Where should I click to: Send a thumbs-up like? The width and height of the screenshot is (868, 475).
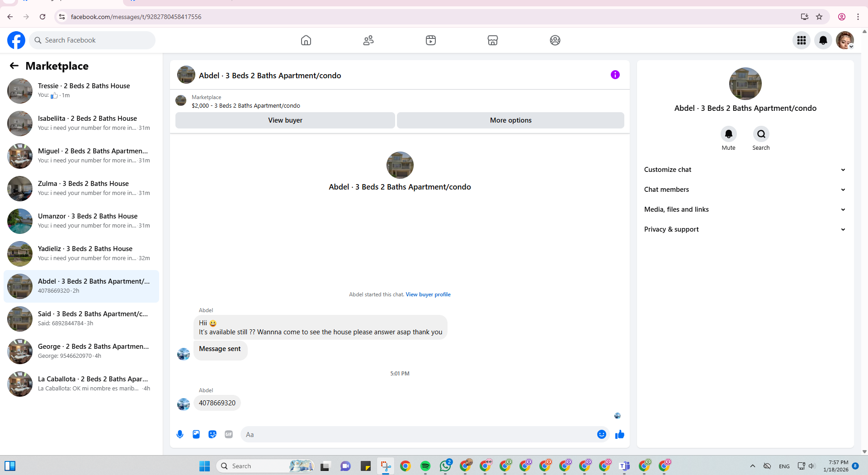(x=620, y=434)
